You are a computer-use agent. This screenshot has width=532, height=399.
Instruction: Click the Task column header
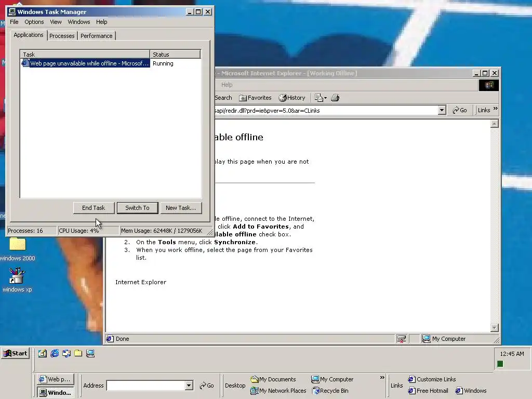(x=85, y=54)
